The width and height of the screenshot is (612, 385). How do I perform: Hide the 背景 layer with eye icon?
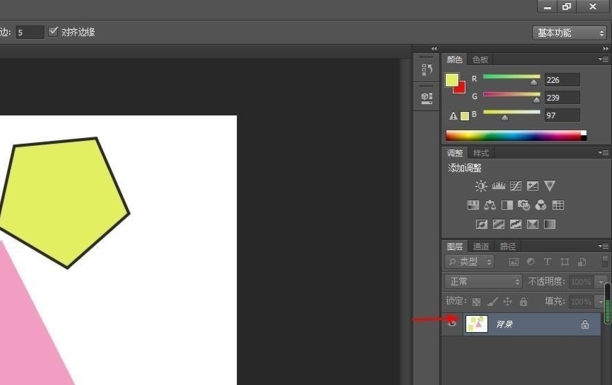pyautogui.click(x=452, y=324)
